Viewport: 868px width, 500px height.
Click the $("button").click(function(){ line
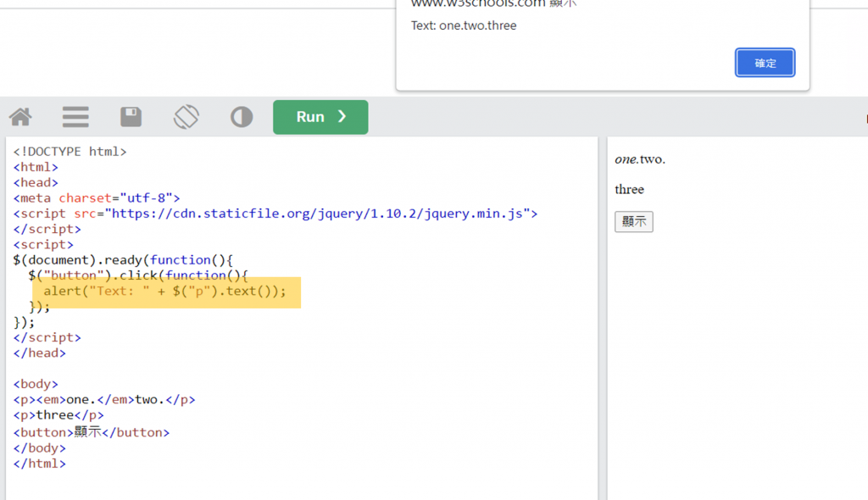pos(138,275)
